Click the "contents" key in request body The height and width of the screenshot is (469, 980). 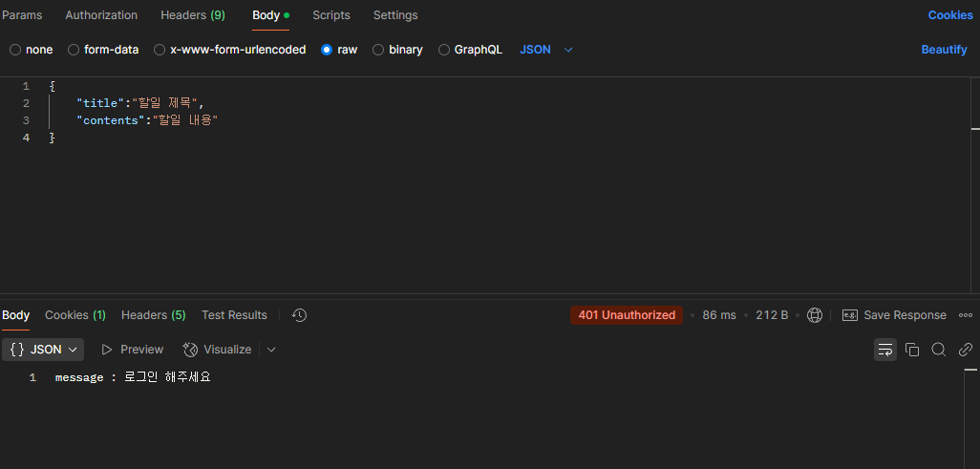click(111, 120)
